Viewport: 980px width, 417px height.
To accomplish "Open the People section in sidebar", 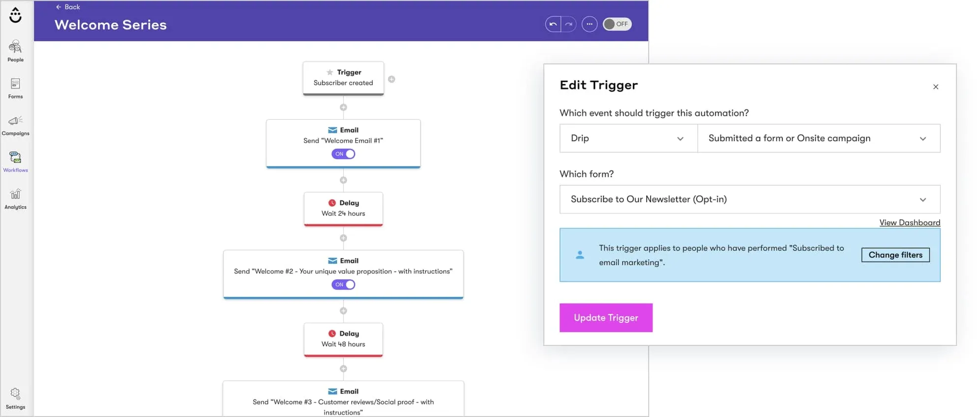I will click(x=15, y=52).
